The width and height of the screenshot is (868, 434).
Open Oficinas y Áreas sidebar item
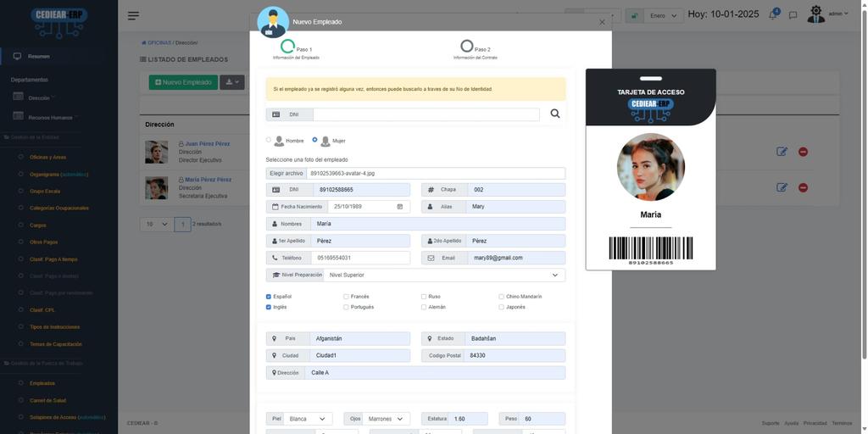click(47, 157)
